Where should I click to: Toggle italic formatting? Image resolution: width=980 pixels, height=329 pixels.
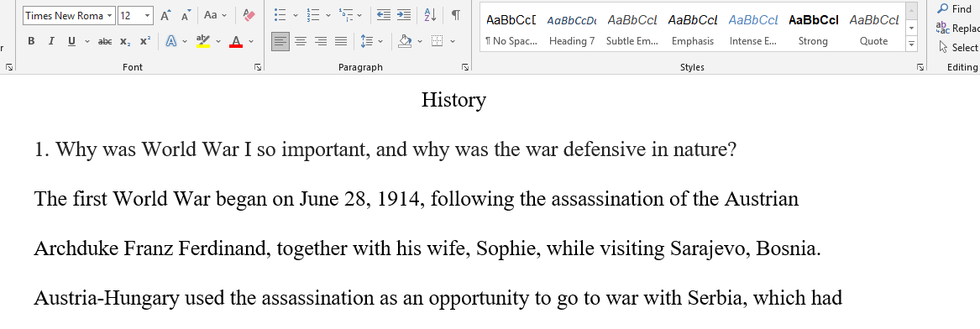click(51, 41)
